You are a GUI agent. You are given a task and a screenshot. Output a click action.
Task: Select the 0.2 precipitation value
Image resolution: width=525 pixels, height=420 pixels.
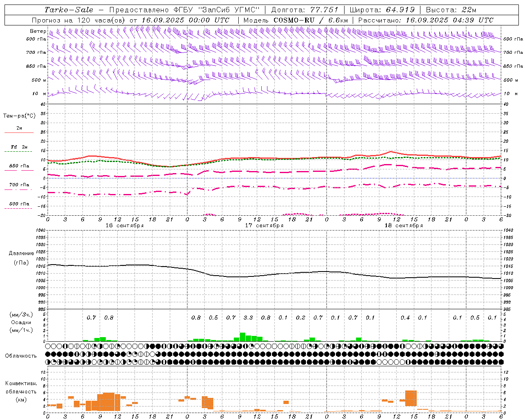301,317
